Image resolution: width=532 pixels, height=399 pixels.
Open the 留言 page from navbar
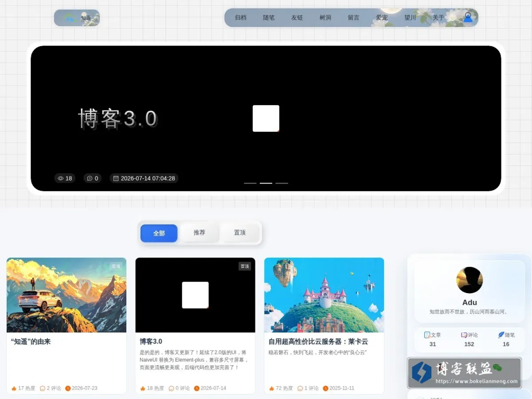click(x=354, y=18)
